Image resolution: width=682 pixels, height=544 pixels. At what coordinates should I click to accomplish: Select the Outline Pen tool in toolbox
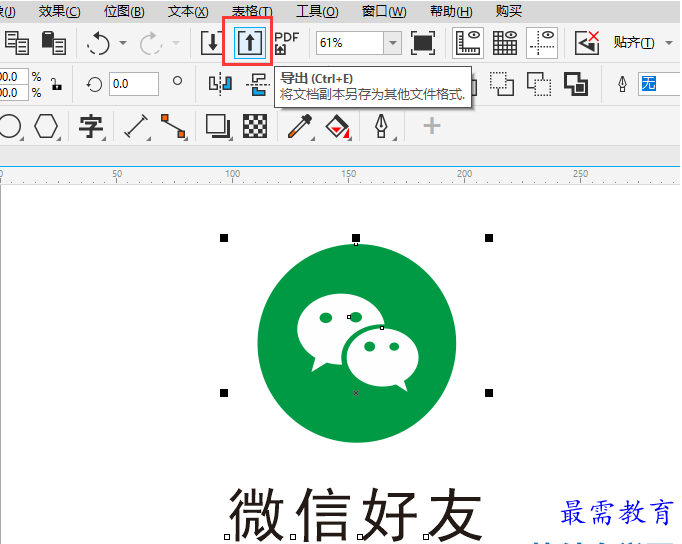tap(381, 127)
